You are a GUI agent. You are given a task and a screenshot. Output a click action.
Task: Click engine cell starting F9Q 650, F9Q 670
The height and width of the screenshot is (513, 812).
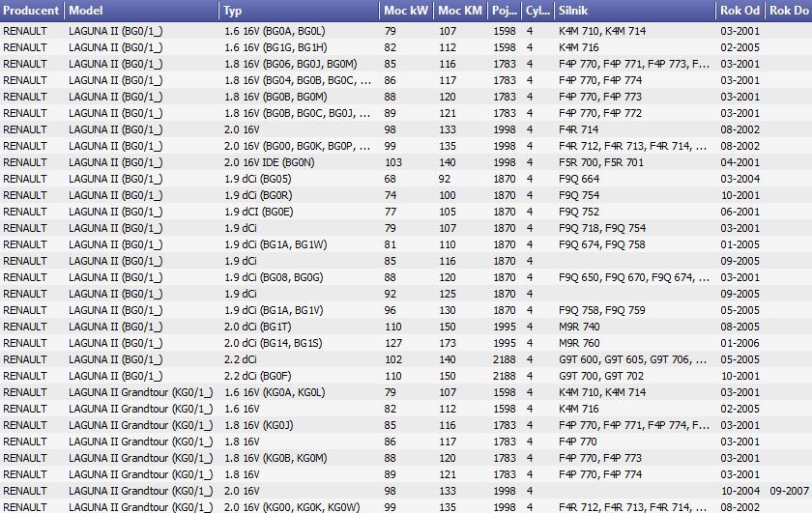pyautogui.click(x=634, y=277)
